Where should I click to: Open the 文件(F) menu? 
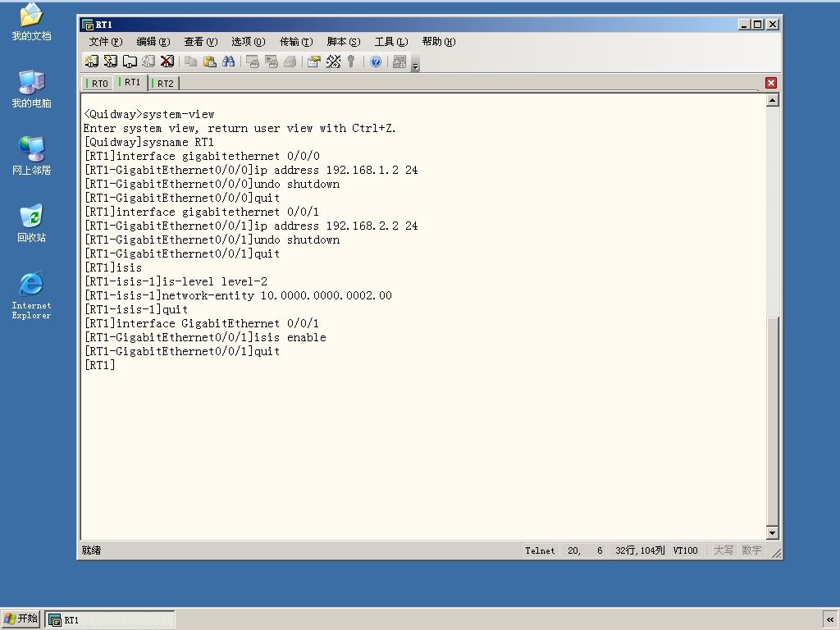[106, 41]
